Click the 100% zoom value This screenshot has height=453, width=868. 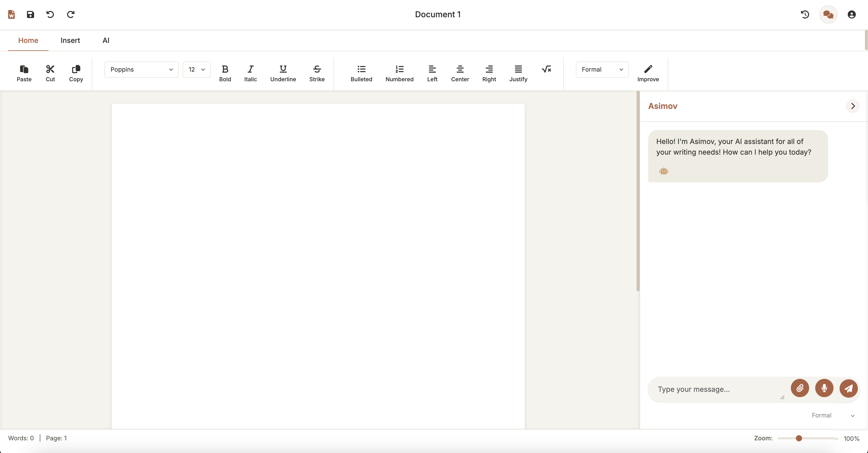click(851, 439)
